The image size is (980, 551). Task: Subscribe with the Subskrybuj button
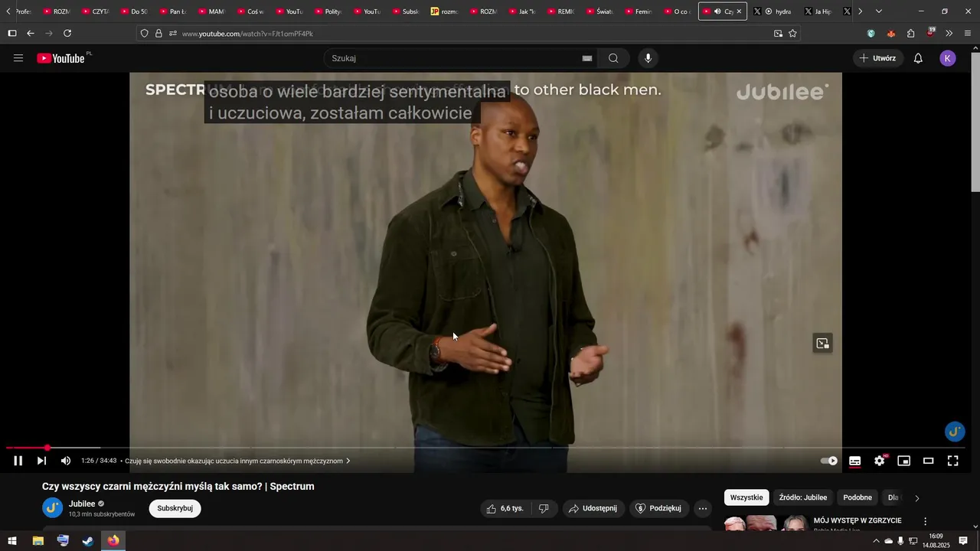coord(175,508)
